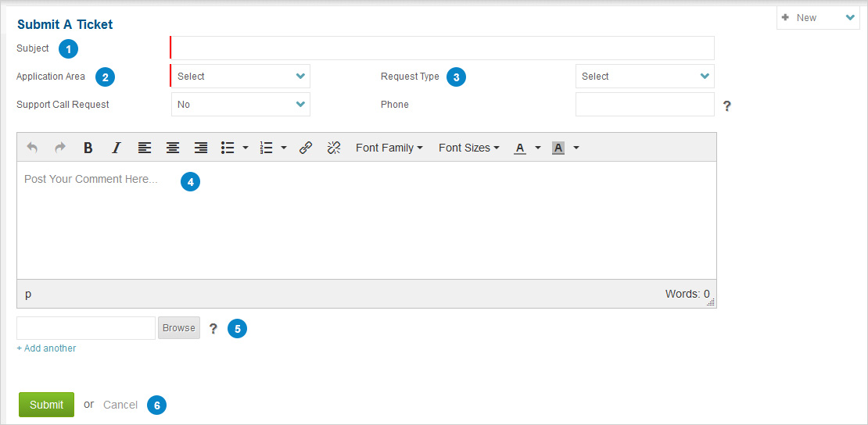Click the help question mark beside Browse
Image resolution: width=868 pixels, height=425 pixels.
213,329
